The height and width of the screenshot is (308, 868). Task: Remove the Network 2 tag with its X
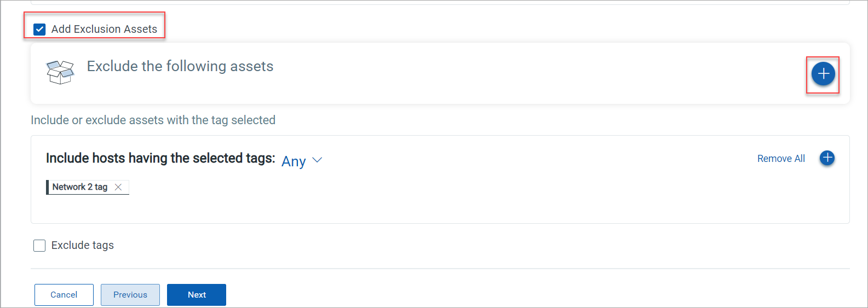[118, 187]
